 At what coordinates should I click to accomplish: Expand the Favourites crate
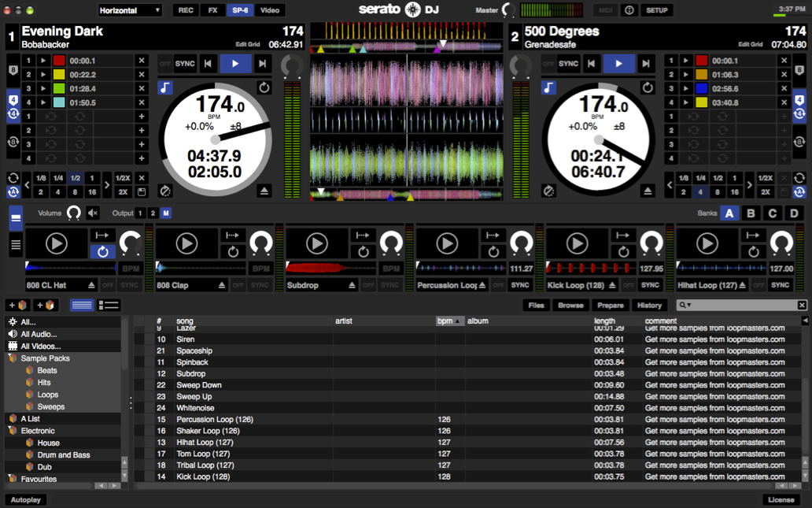12,479
